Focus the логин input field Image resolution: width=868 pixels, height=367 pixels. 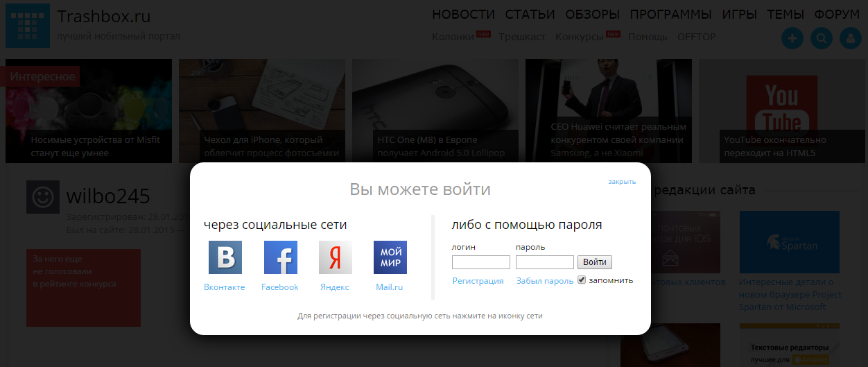(x=481, y=262)
